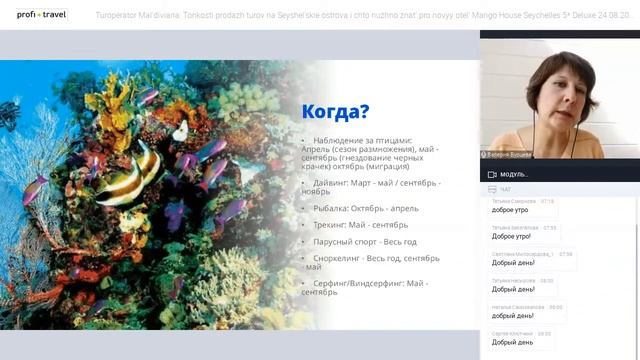The width and height of the screenshot is (640, 360).
Task: Click the 'Наблюдение за птицами' bullet
Action: tap(370, 153)
